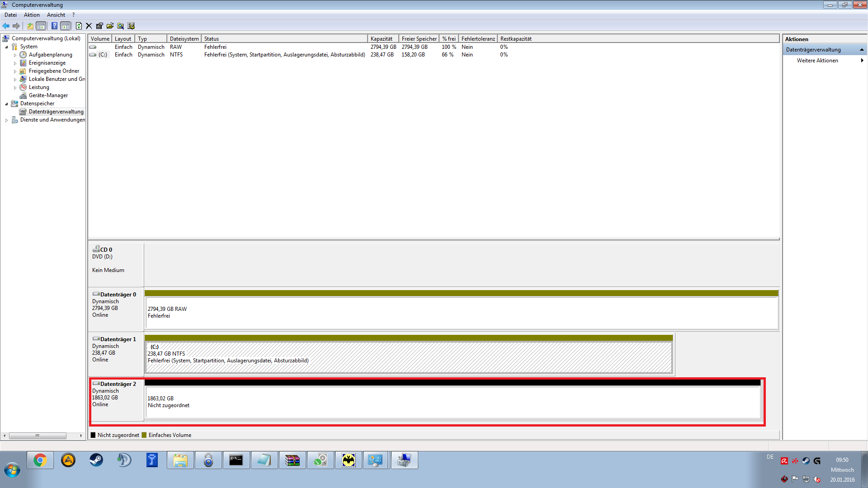This screenshot has height=488, width=868.
Task: Expand the Aufgabenplanung tree node
Action: click(x=15, y=55)
